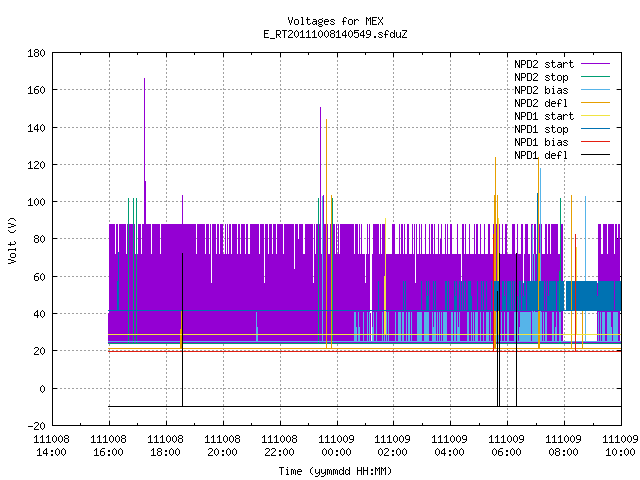The height and width of the screenshot is (480, 640).
Task: Click the 111008 20:00 time tick label
Action: click(x=222, y=446)
